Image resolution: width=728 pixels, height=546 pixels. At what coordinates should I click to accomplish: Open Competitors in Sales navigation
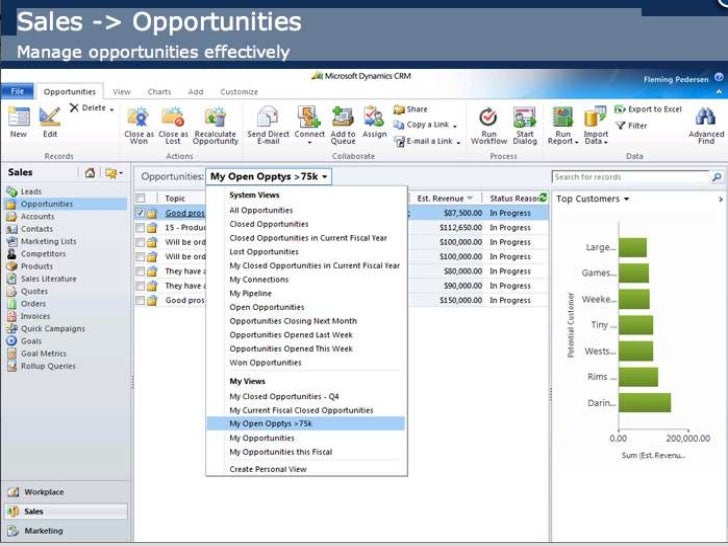coord(43,254)
